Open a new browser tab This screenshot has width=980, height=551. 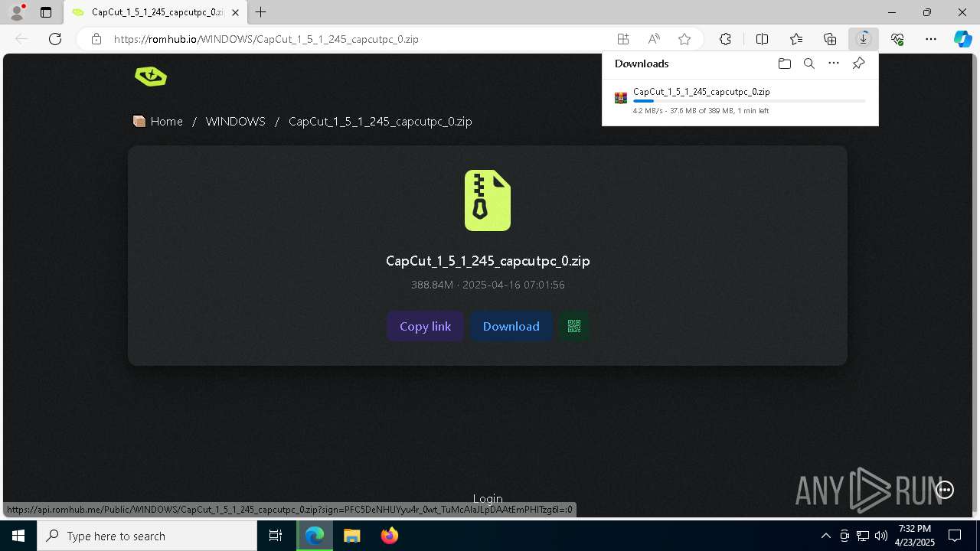[261, 12]
